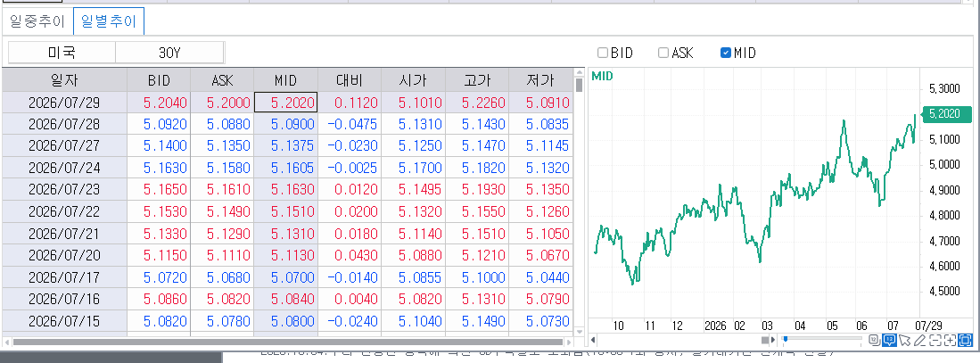Select the 2026/07/15 date cell
Viewport: 980px width, 363px height.
click(64, 321)
